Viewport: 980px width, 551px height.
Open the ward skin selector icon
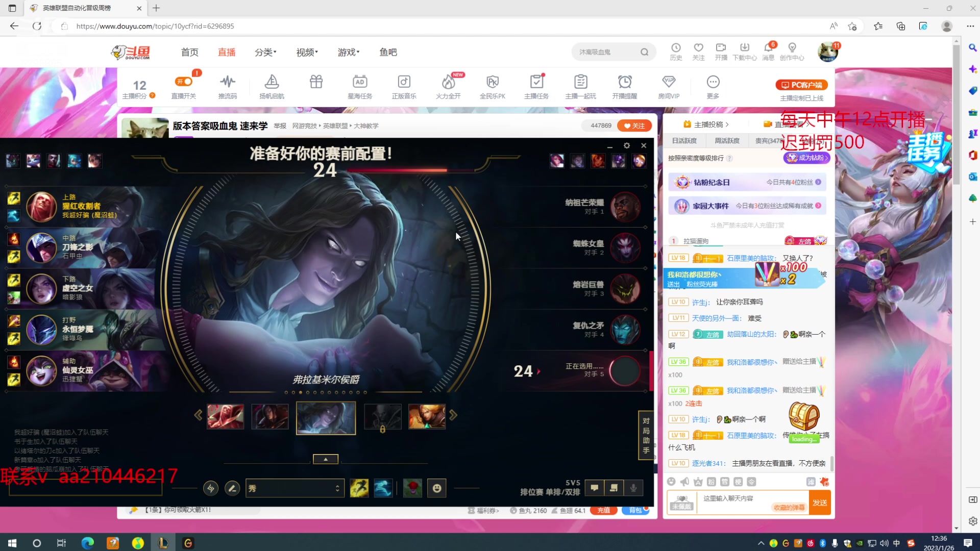pos(412,488)
